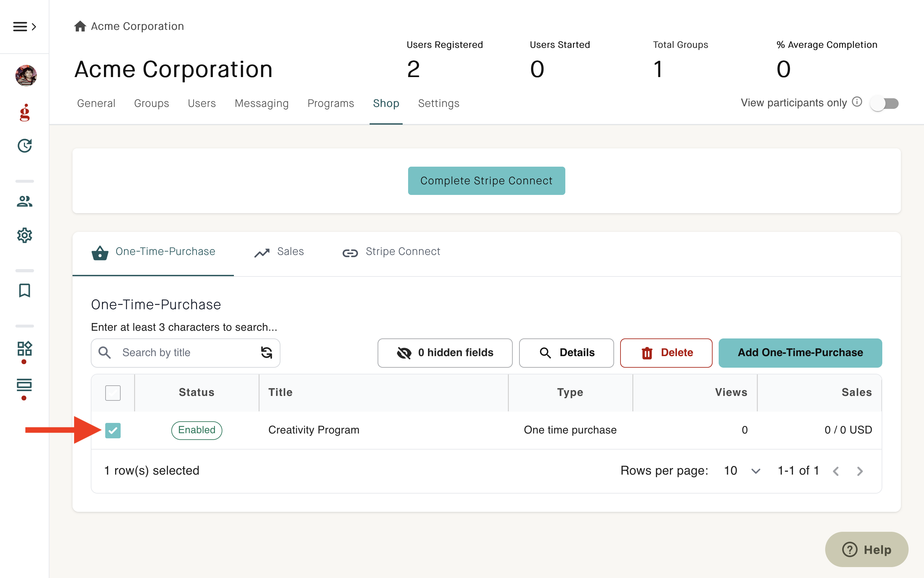Open the bookmark icon in sidebar

click(25, 291)
